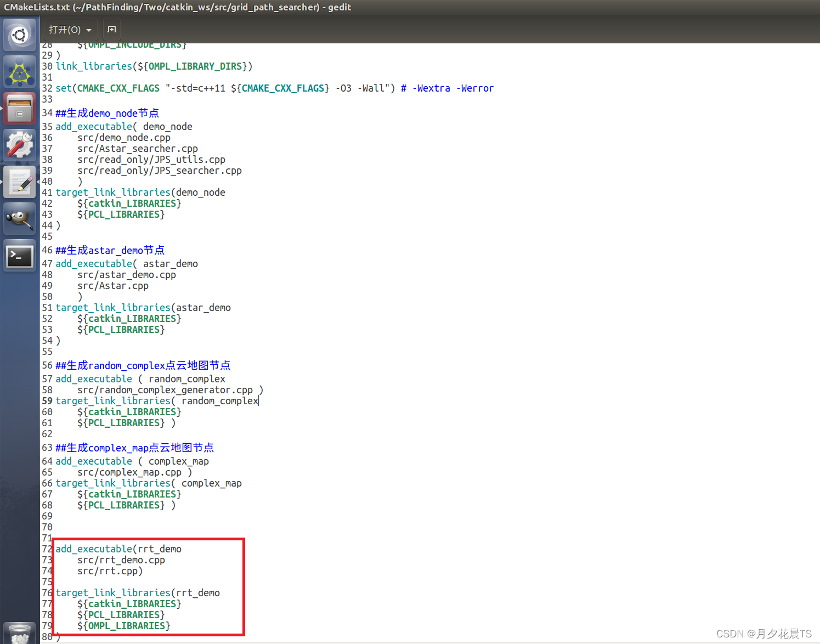
Task: Click ${PCL_LIBRARIES} on line 53
Action: pyautogui.click(x=121, y=330)
